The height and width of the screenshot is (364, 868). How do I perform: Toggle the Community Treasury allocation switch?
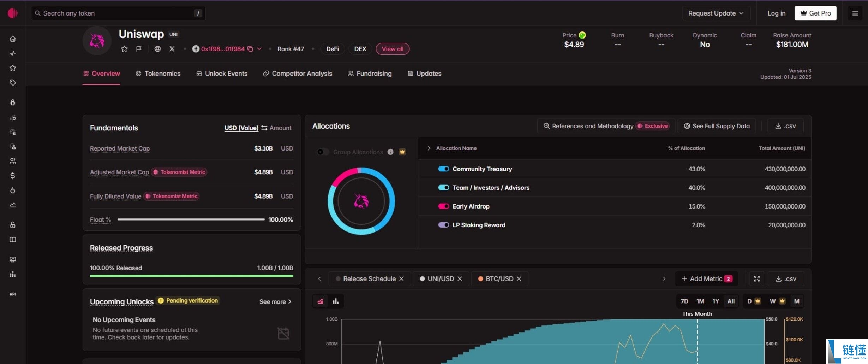click(444, 169)
